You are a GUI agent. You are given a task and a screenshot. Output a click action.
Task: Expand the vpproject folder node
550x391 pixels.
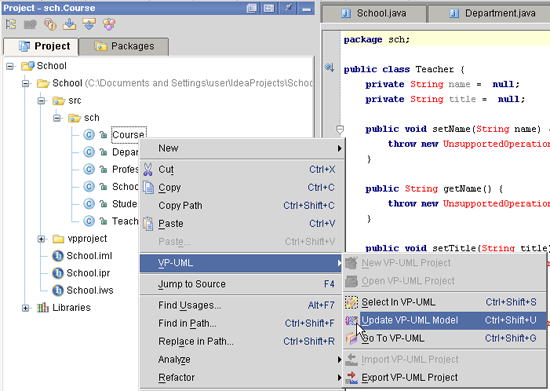click(x=41, y=239)
